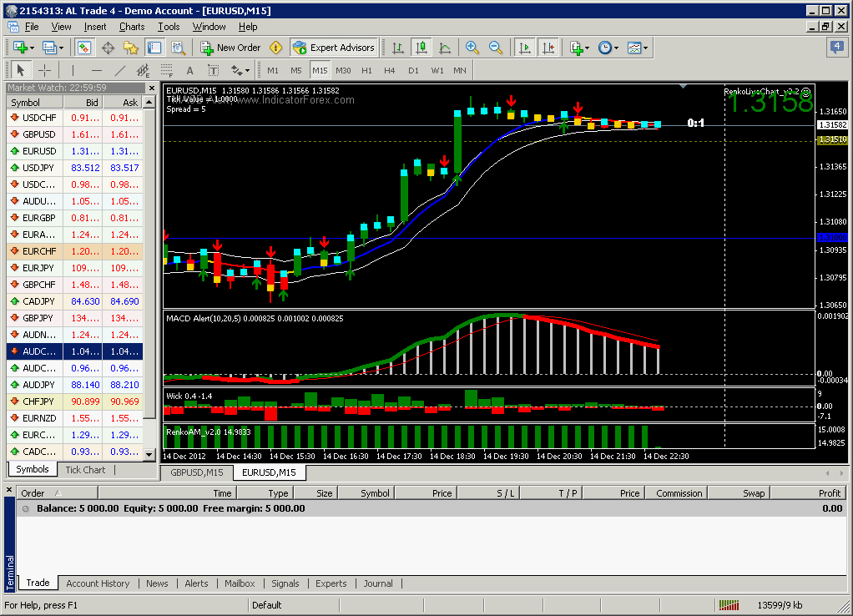The width and height of the screenshot is (853, 616).
Task: Open the Journal terminal tab
Action: point(378,583)
